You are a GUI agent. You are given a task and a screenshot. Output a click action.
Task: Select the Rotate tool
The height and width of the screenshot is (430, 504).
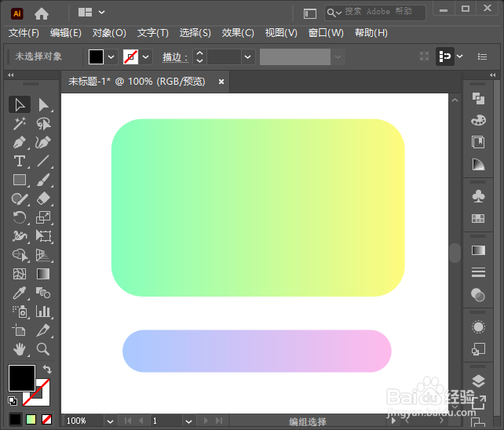[x=20, y=217]
